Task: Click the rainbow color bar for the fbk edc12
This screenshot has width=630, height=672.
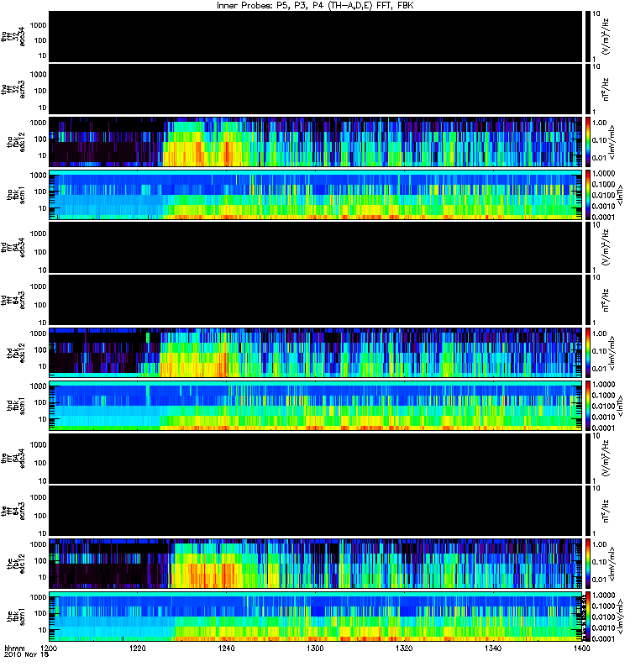Action: [587, 564]
